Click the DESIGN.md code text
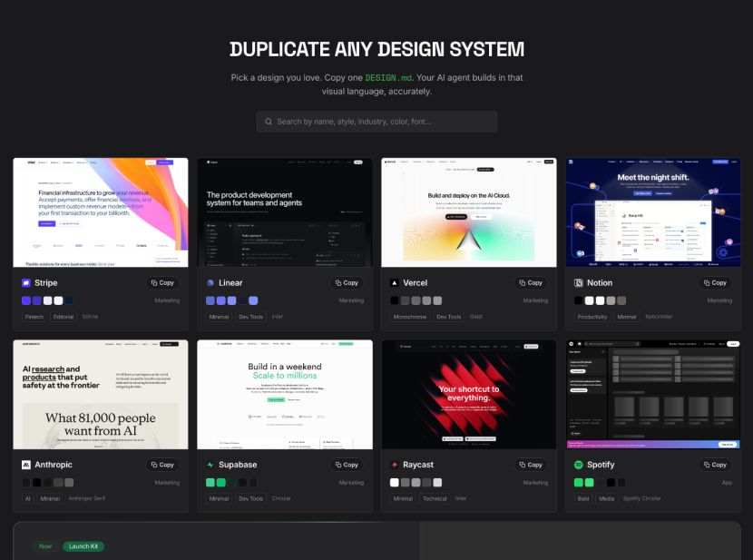The width and height of the screenshot is (753, 560). click(388, 78)
